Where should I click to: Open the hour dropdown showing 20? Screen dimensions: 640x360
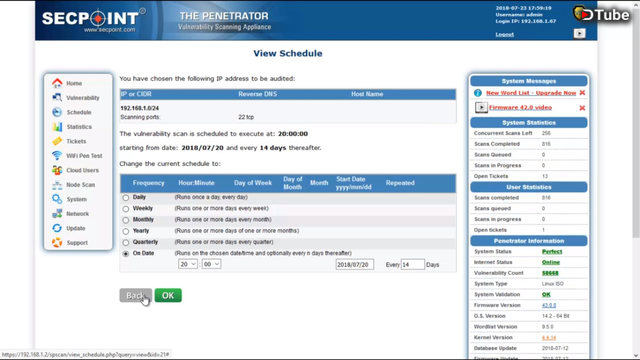pos(188,264)
